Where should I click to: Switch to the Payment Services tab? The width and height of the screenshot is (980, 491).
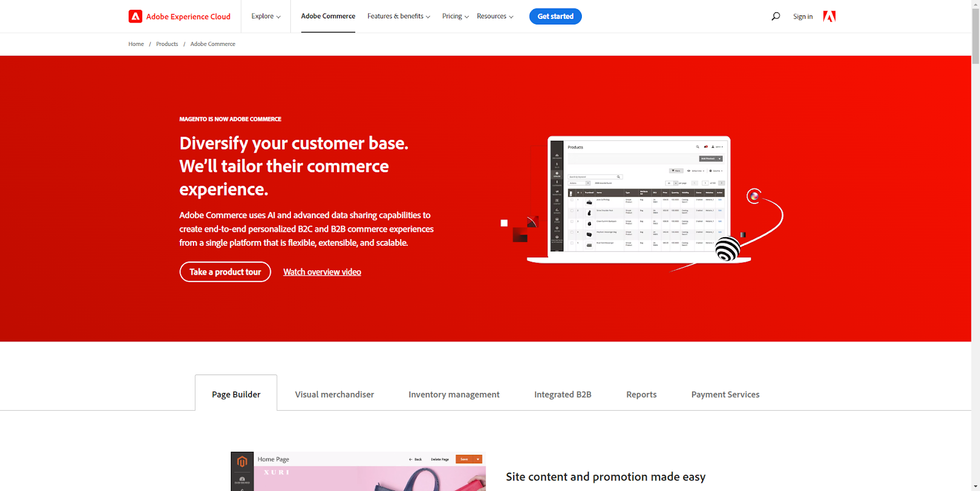(725, 395)
